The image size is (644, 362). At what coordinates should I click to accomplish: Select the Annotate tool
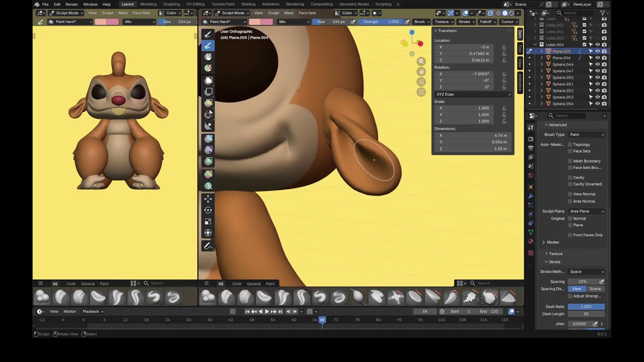[208, 246]
